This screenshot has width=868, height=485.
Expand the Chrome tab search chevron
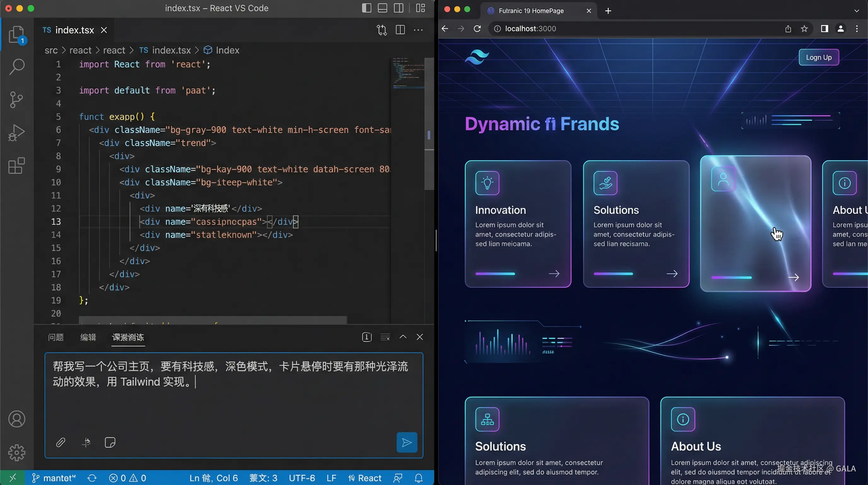(x=857, y=11)
